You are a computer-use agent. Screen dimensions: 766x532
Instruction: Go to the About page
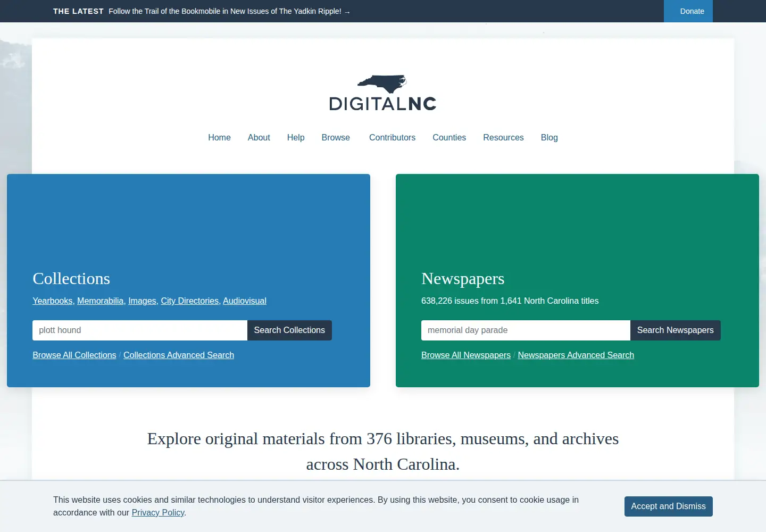[259, 137]
